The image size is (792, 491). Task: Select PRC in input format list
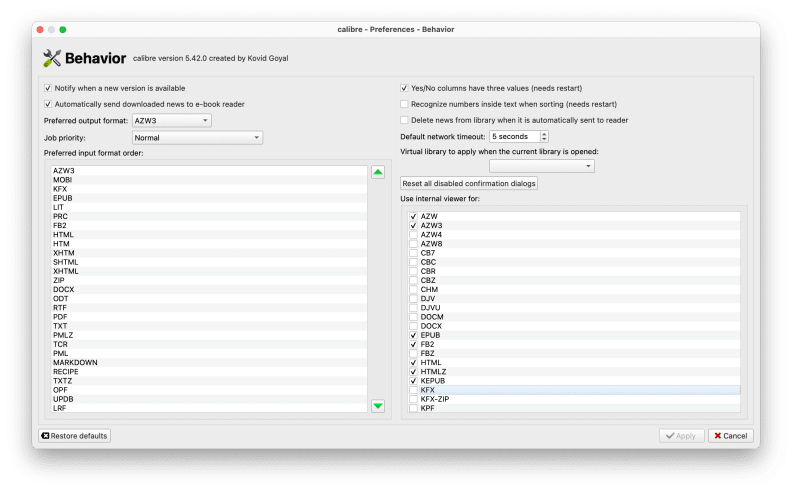point(209,216)
